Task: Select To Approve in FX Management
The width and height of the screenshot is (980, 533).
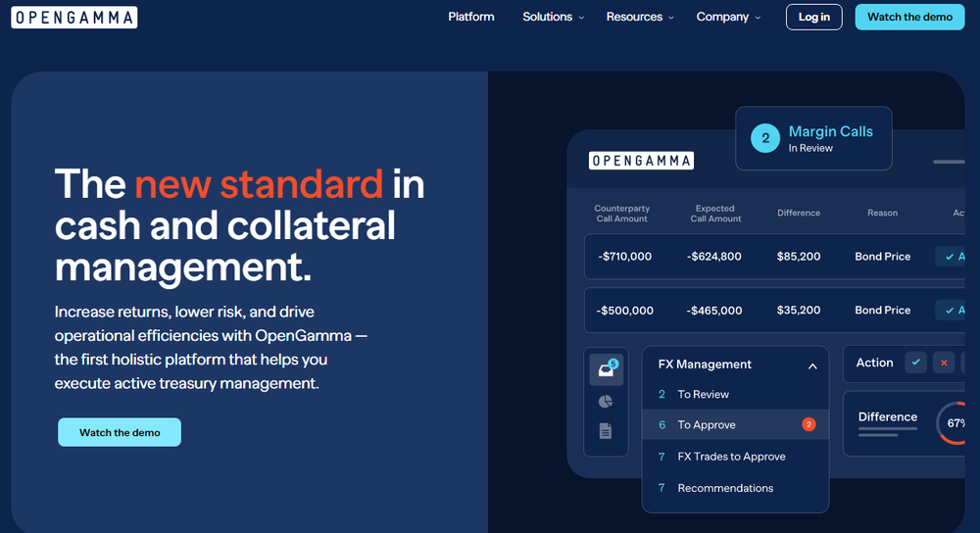Action: 735,425
